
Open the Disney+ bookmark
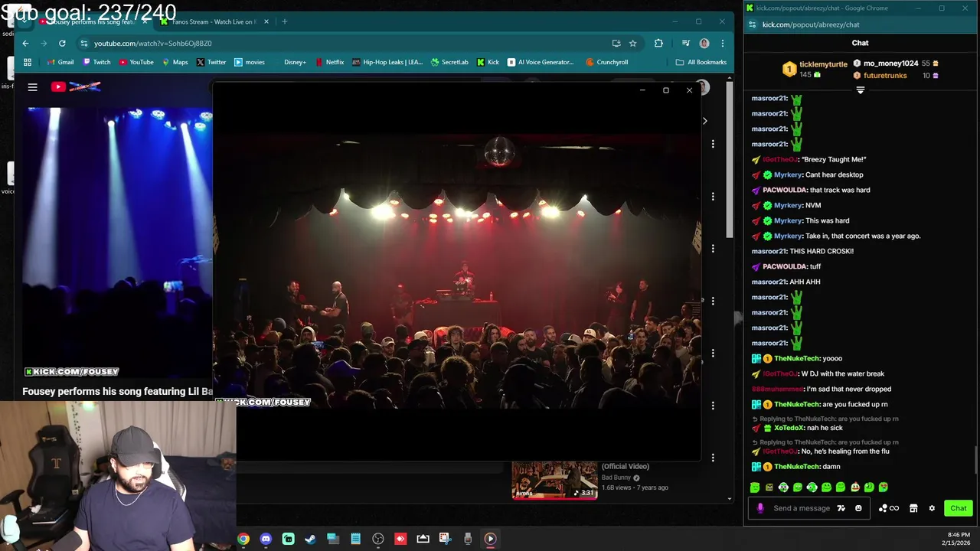pos(290,62)
